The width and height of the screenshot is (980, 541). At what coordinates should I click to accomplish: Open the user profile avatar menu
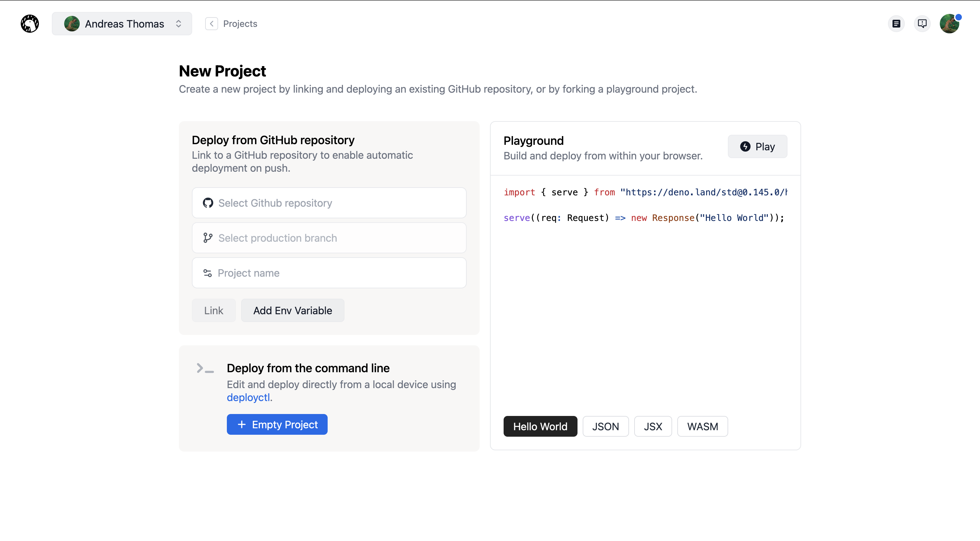tap(949, 24)
